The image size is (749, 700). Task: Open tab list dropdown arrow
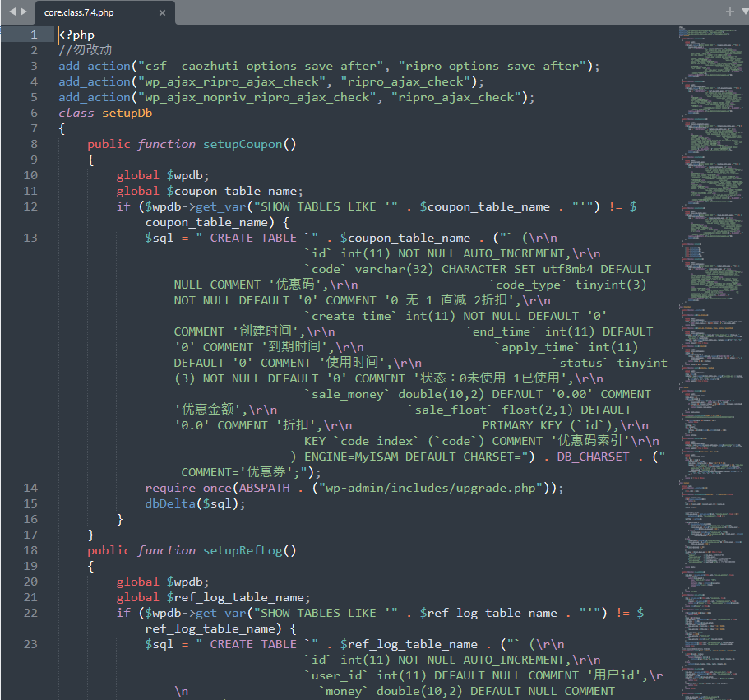pyautogui.click(x=745, y=12)
